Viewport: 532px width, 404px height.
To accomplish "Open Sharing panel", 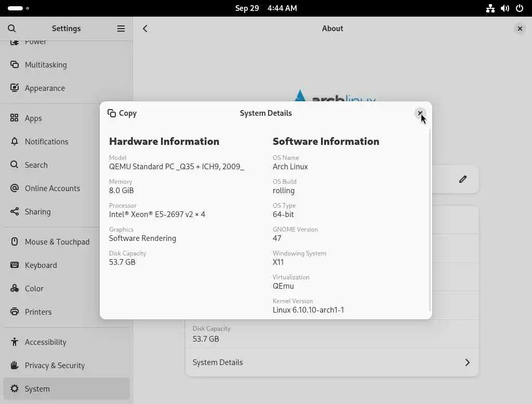I will (x=66, y=212).
